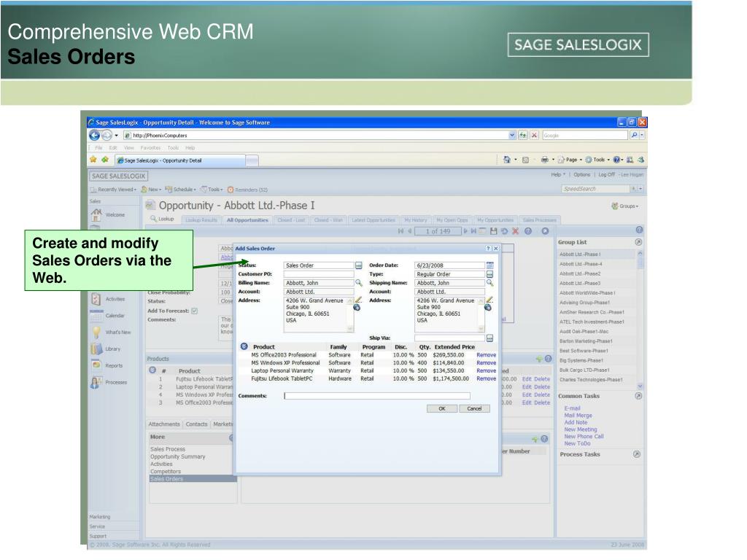
Task: Expand the Marketing navigation group
Action: 99,517
